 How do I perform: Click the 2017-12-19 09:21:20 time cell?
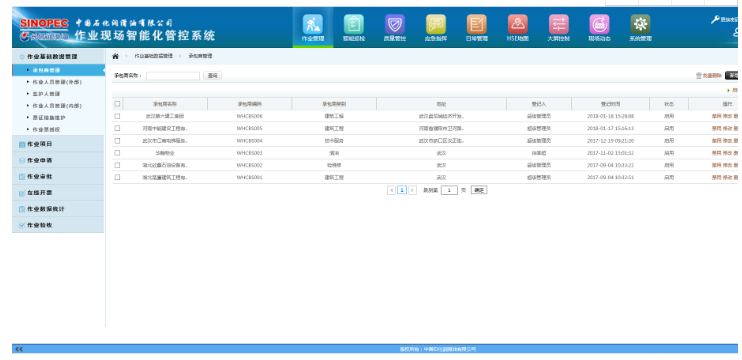pyautogui.click(x=610, y=140)
